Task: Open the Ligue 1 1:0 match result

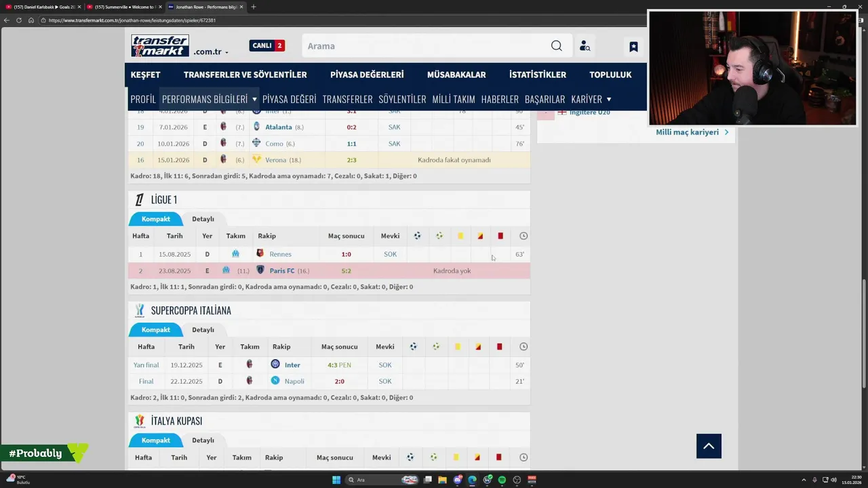Action: (x=346, y=254)
